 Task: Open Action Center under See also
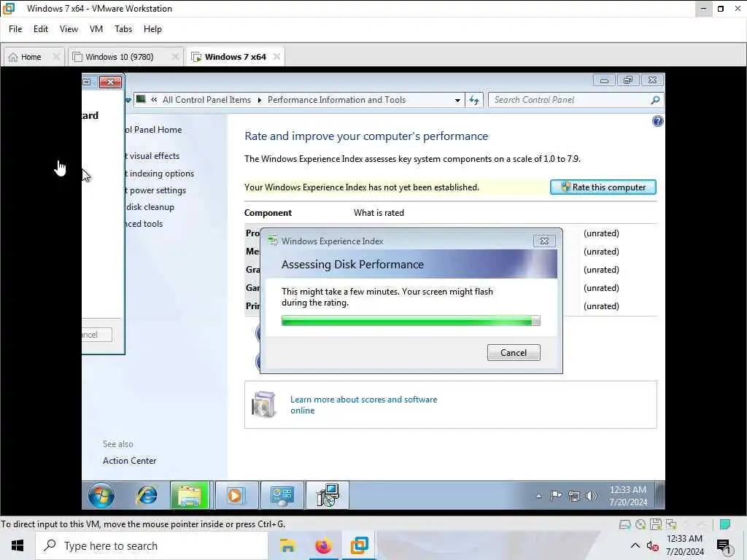pos(130,461)
